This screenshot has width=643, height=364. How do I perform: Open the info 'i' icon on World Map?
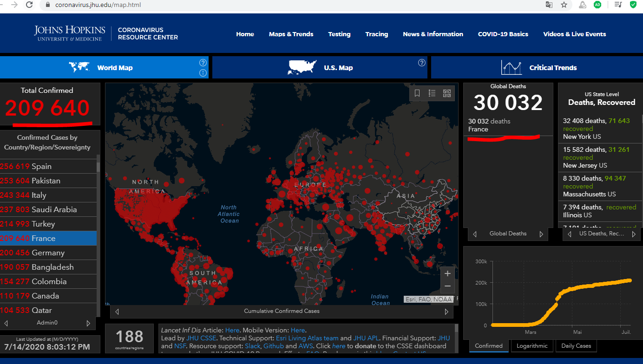click(x=203, y=73)
